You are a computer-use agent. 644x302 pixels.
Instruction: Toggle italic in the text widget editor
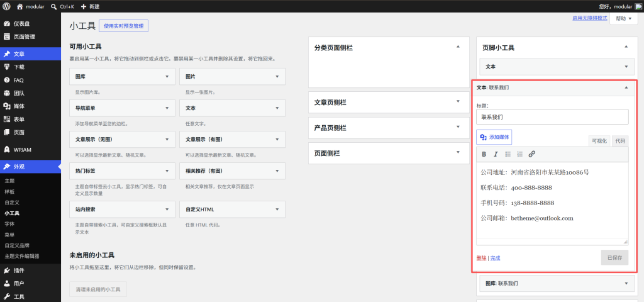(x=496, y=154)
